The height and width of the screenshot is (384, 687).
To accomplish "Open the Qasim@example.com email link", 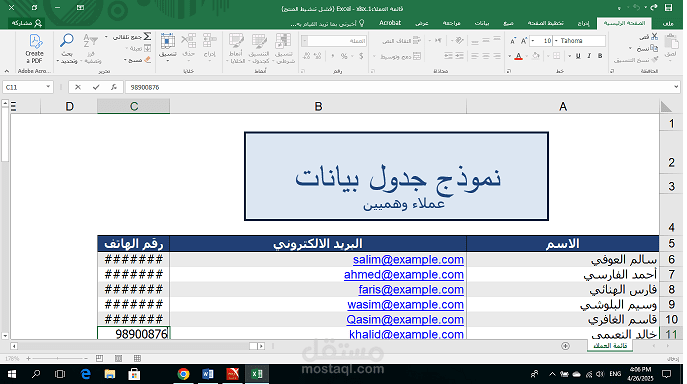I will 405,319.
